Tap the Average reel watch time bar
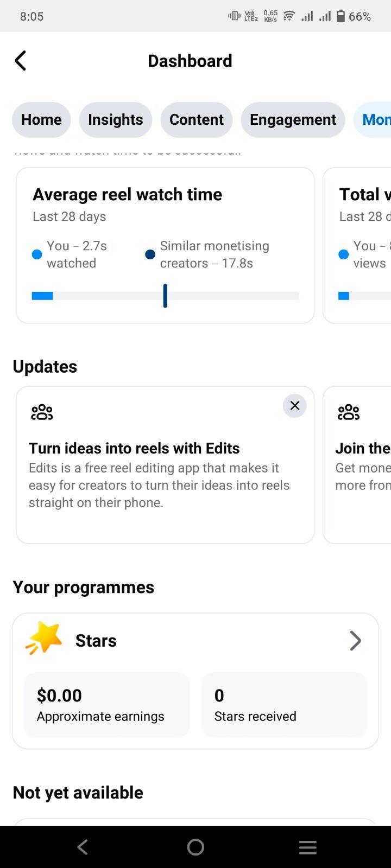 (x=165, y=296)
